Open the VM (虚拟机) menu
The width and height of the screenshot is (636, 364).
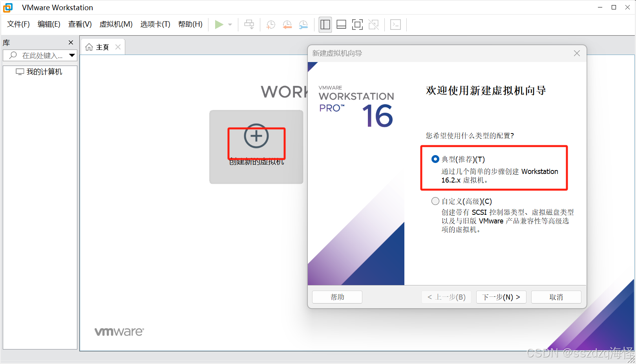tap(116, 24)
